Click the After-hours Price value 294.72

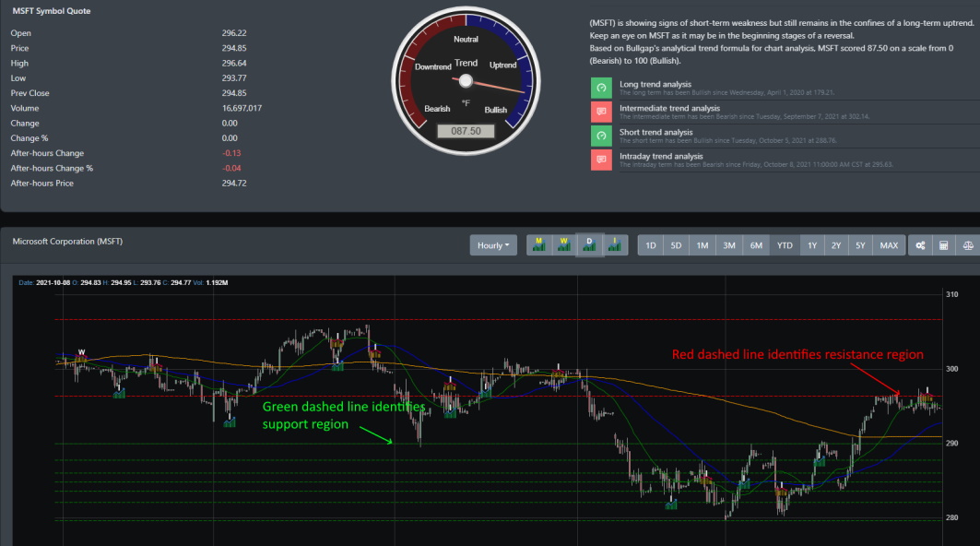coord(234,183)
